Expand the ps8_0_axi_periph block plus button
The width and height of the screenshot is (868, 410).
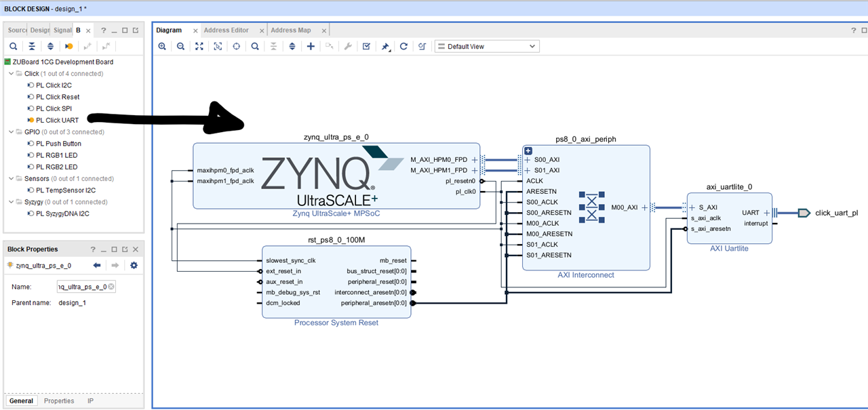coord(528,150)
